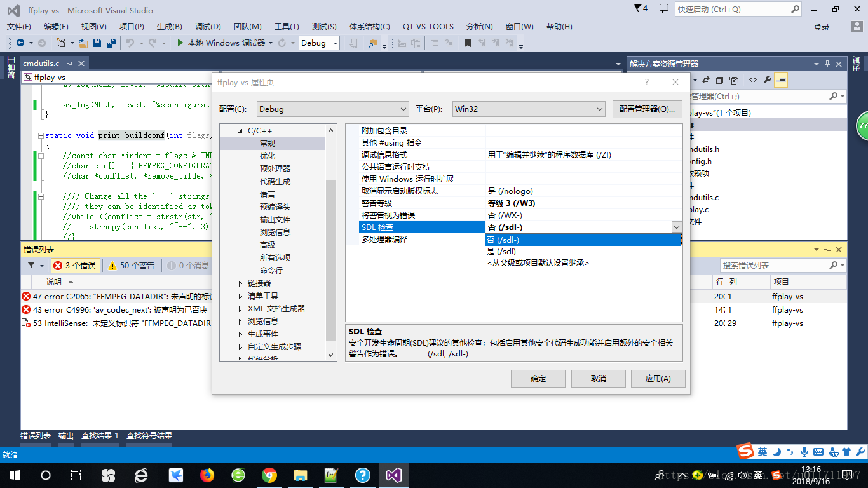Screen dimensions: 868x488
Task: Toggle the 50 个警告 warnings filter
Action: click(132, 266)
